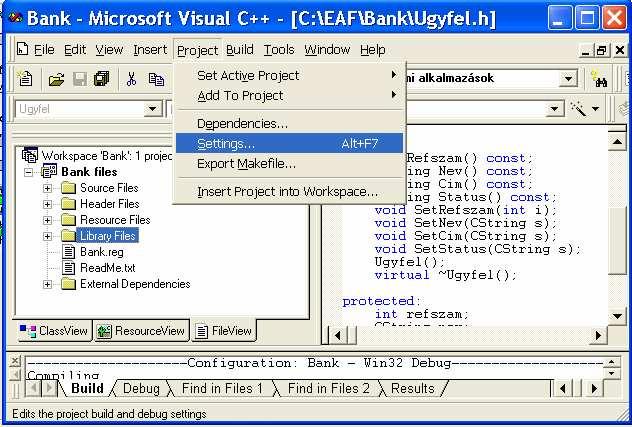Click the output tabs scroll right arrow

pos(594,389)
